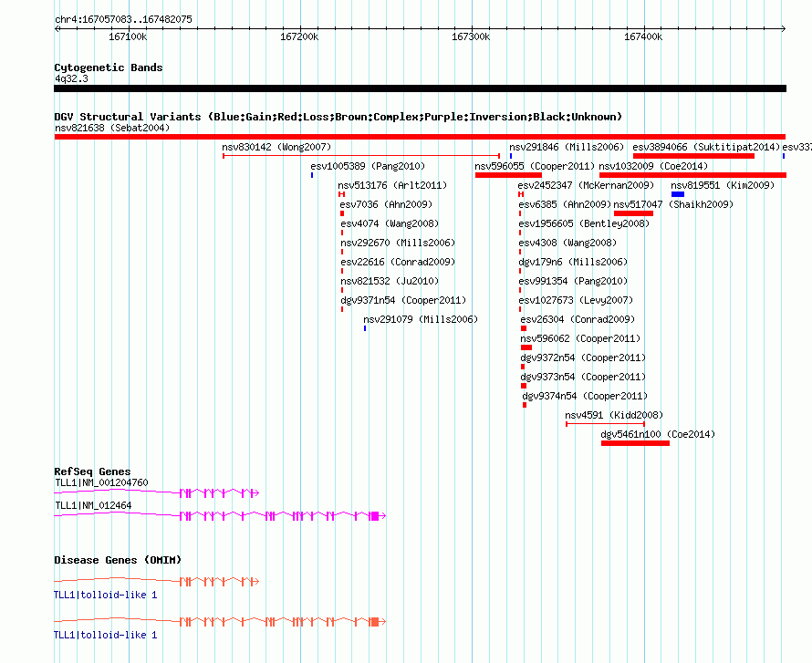The image size is (812, 663).
Task: Open the esv4074 (Wang2008) variant
Action: (x=390, y=223)
